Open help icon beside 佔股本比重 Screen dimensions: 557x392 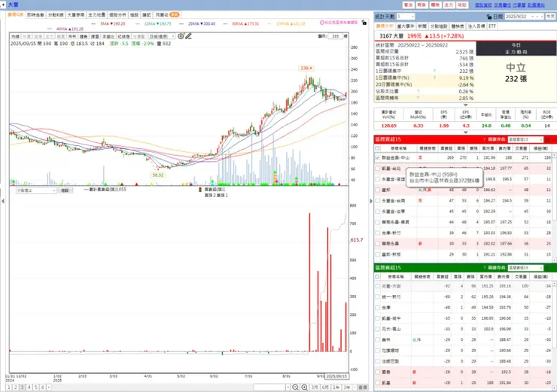[418, 91]
